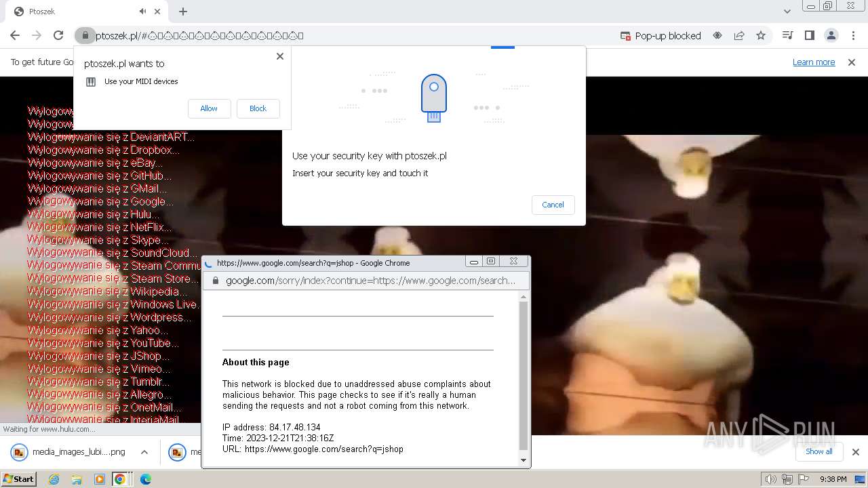Image resolution: width=868 pixels, height=488 pixels.
Task: Close the MIDI permission prompt
Action: (x=280, y=56)
